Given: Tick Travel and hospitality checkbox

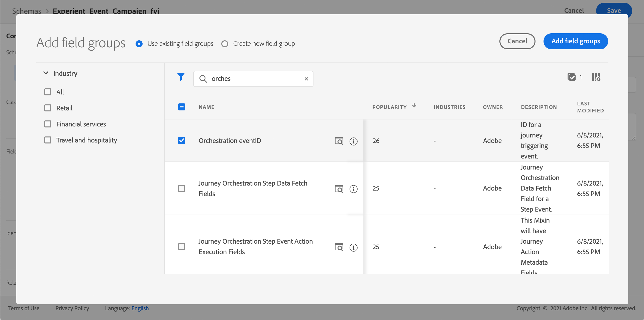Looking at the screenshot, I should pyautogui.click(x=48, y=140).
